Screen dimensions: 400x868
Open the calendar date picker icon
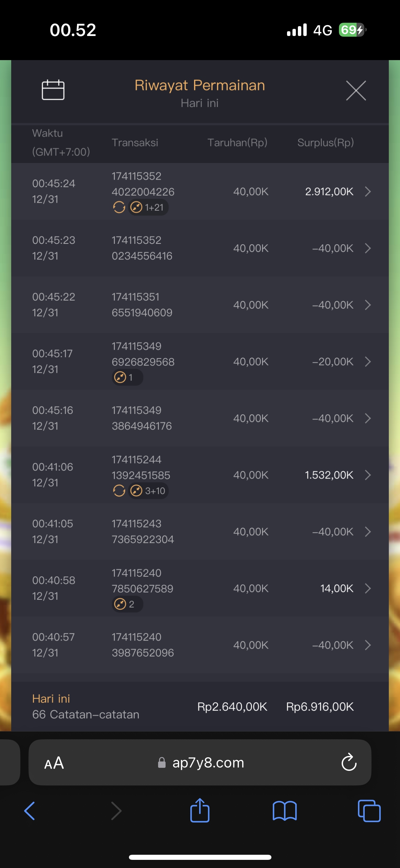point(53,90)
